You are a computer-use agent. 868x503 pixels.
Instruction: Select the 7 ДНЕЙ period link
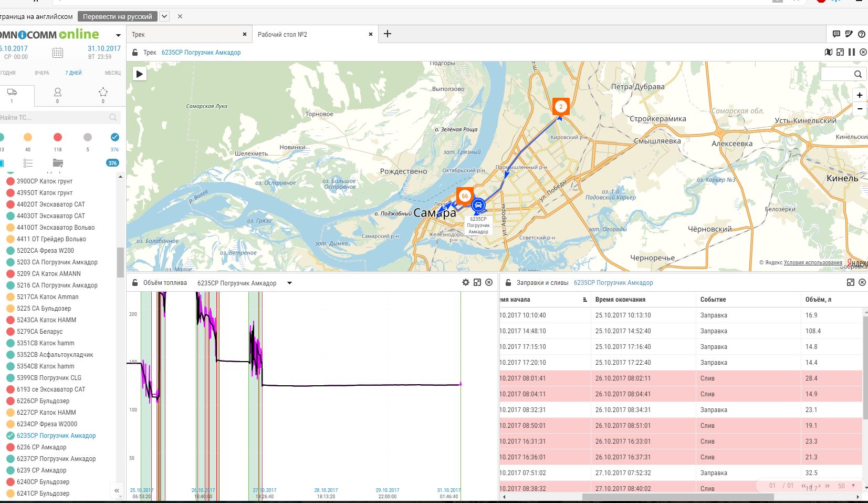[x=73, y=73]
